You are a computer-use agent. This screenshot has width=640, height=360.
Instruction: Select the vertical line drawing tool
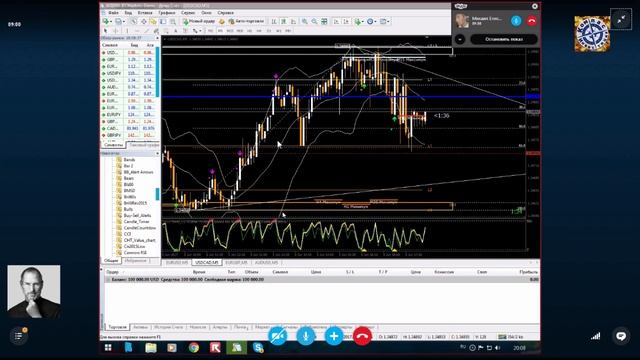(127, 31)
